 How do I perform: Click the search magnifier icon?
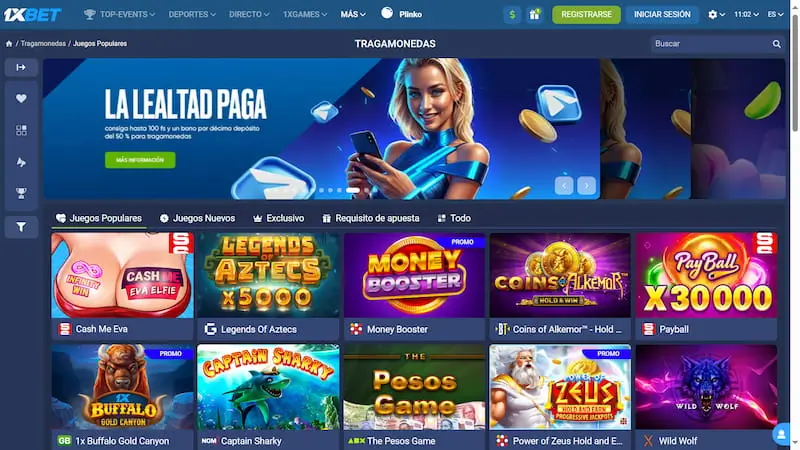tap(777, 44)
